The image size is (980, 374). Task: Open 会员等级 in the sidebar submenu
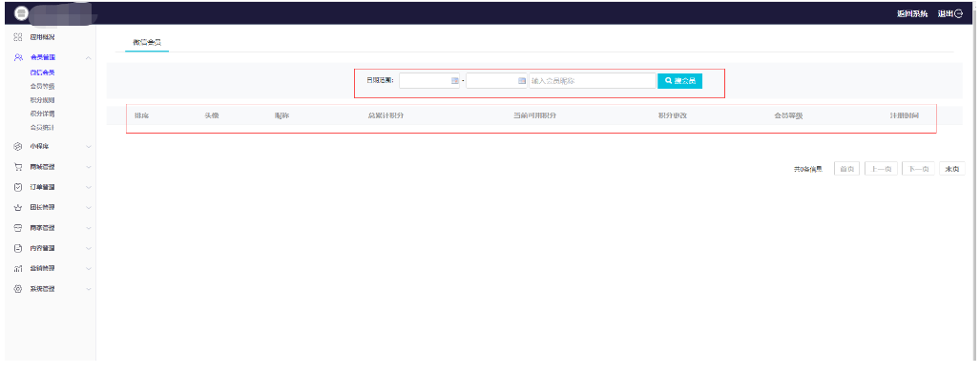[43, 86]
